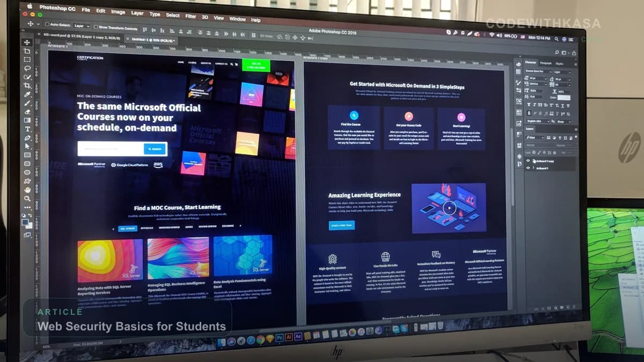Click the search icon above Character panel

pos(557,53)
